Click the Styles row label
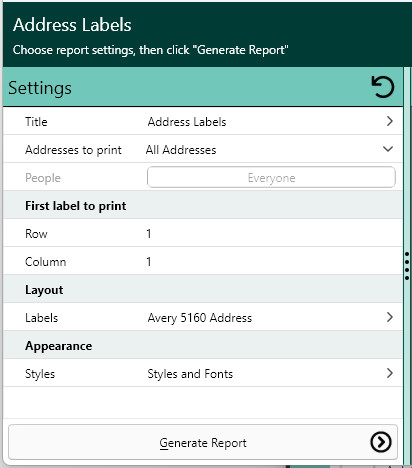The height and width of the screenshot is (468, 412). (x=40, y=374)
